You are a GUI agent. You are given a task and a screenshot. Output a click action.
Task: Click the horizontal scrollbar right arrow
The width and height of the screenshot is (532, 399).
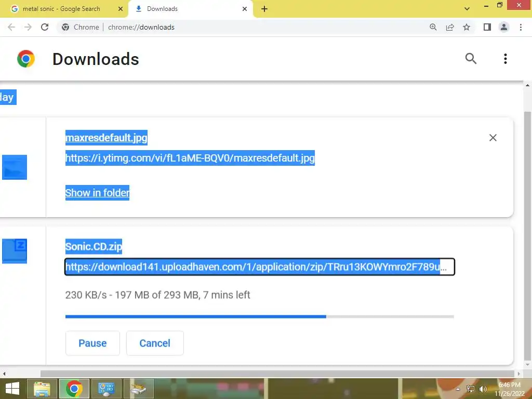tap(519, 374)
